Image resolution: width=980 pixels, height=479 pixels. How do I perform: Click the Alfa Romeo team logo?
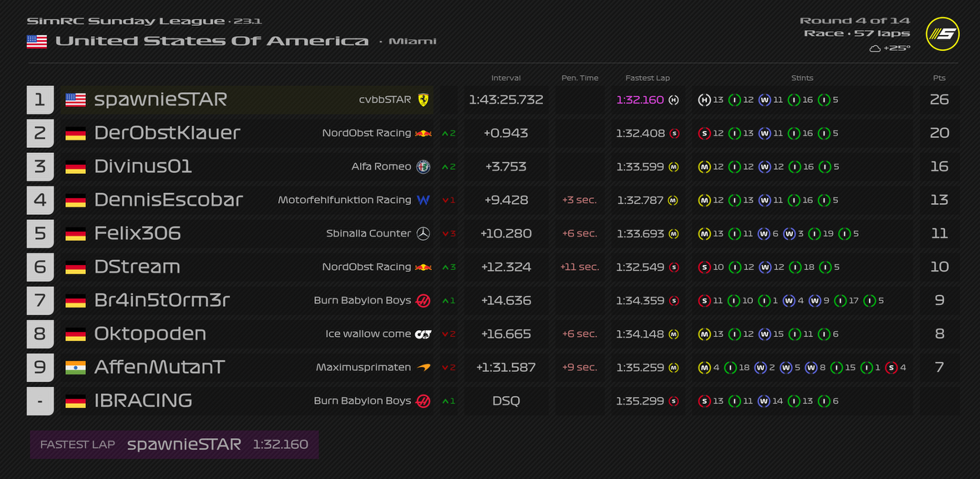[x=424, y=166]
